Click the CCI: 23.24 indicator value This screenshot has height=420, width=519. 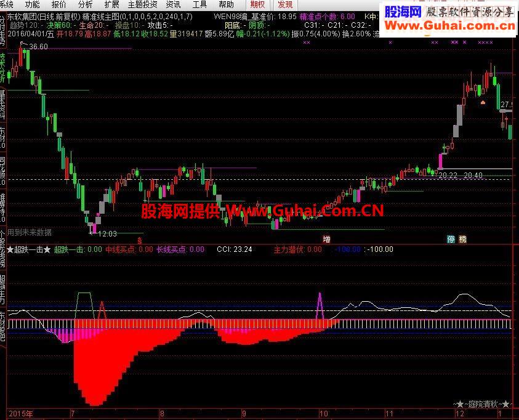pos(235,249)
